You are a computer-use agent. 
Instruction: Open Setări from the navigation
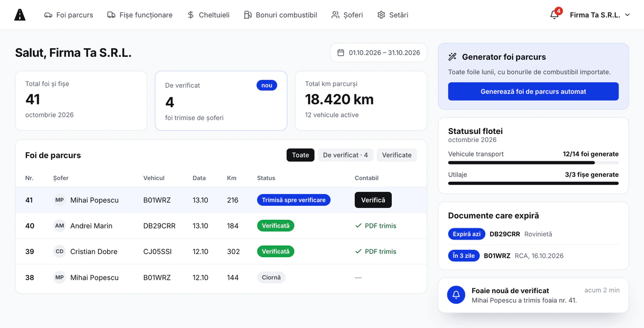coord(393,15)
